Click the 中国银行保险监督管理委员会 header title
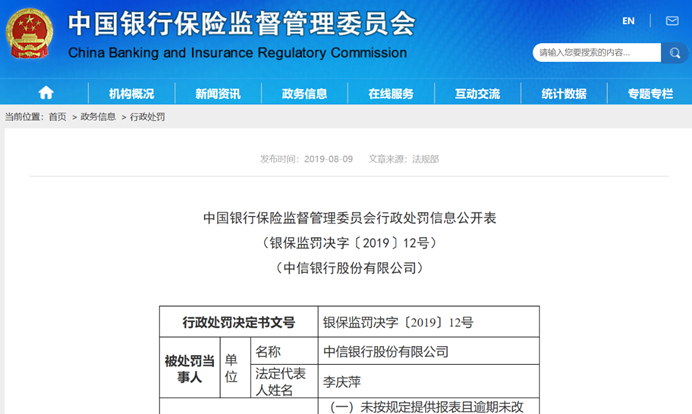This screenshot has width=692, height=414. click(x=241, y=23)
